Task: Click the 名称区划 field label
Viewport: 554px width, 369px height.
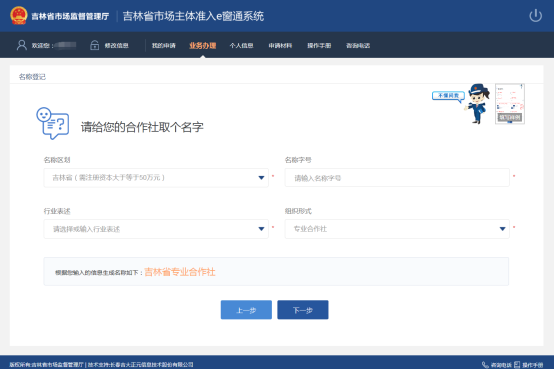Action: click(x=57, y=160)
